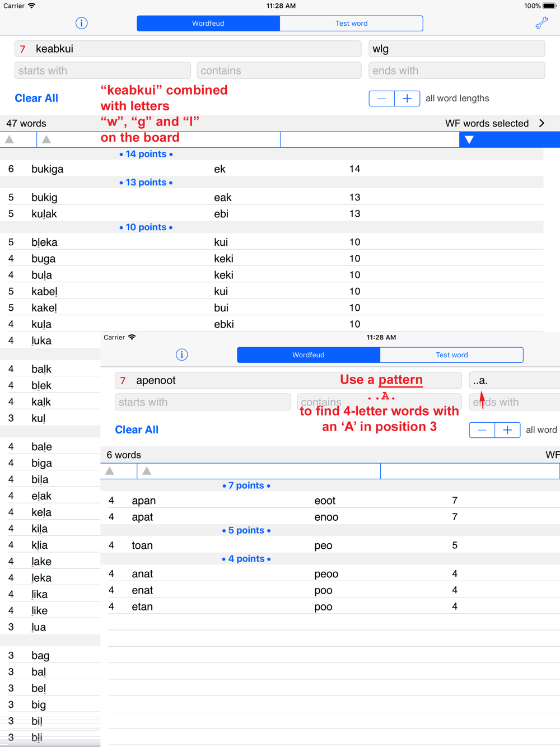Select the word like
Image resolution: width=560 pixels, height=747 pixels.
tap(40, 610)
